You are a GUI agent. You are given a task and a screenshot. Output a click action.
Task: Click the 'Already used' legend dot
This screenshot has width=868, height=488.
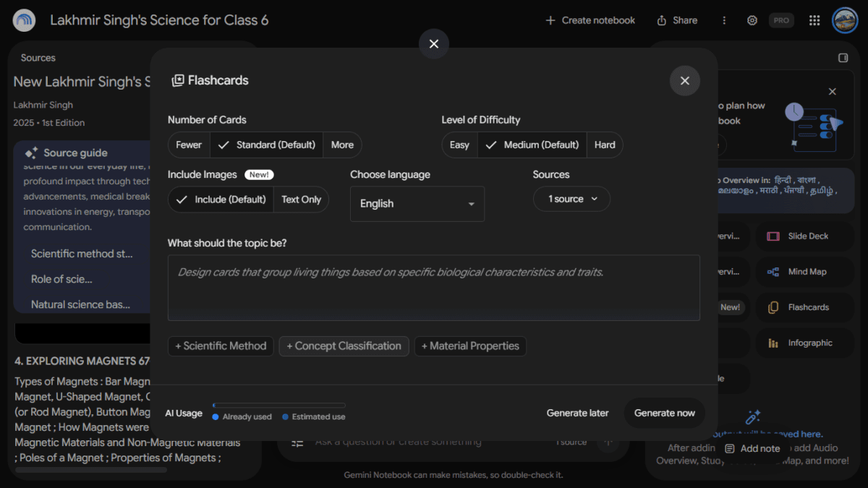[x=216, y=417]
